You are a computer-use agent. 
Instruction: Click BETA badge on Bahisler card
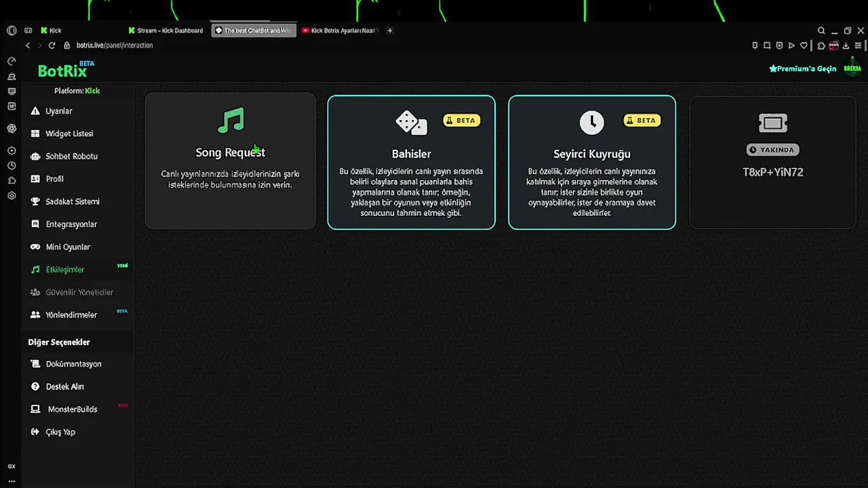tap(462, 120)
